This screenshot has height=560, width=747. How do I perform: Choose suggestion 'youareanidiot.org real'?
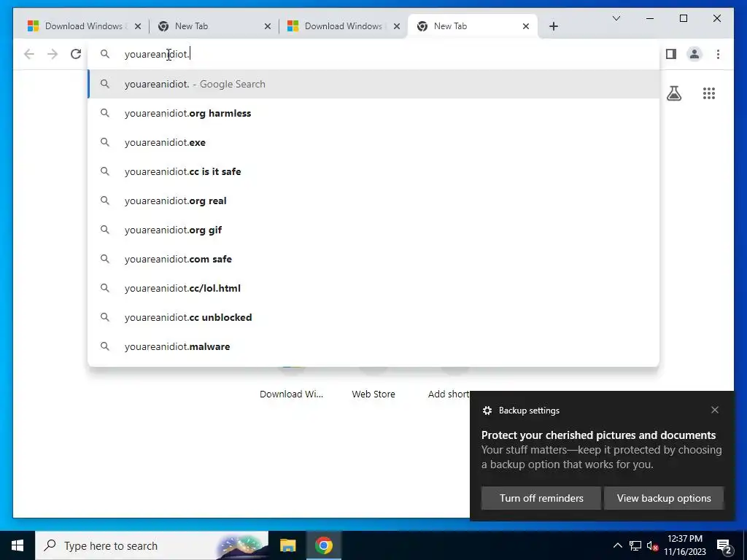(x=374, y=201)
